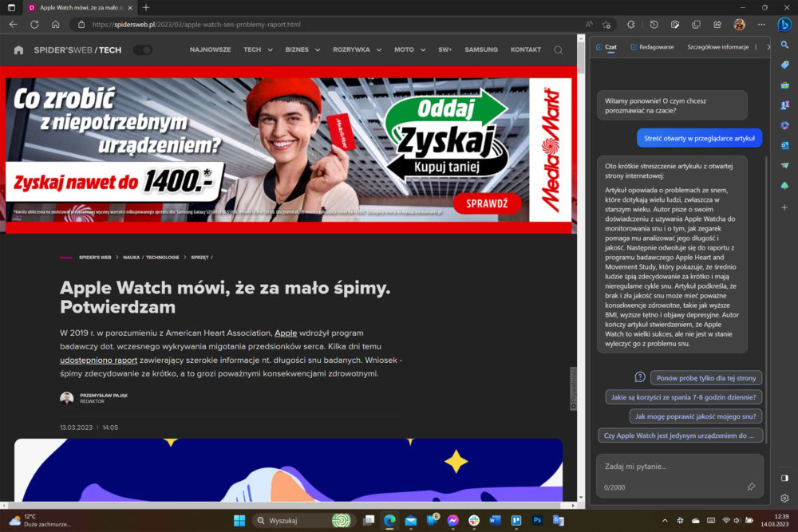Add page to favorites star icon
The image size is (798, 532).
[x=606, y=25]
